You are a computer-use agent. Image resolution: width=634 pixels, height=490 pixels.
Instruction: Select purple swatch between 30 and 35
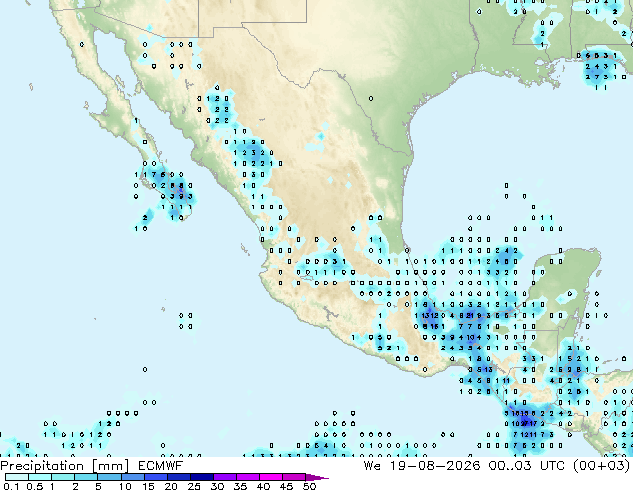pos(224,477)
